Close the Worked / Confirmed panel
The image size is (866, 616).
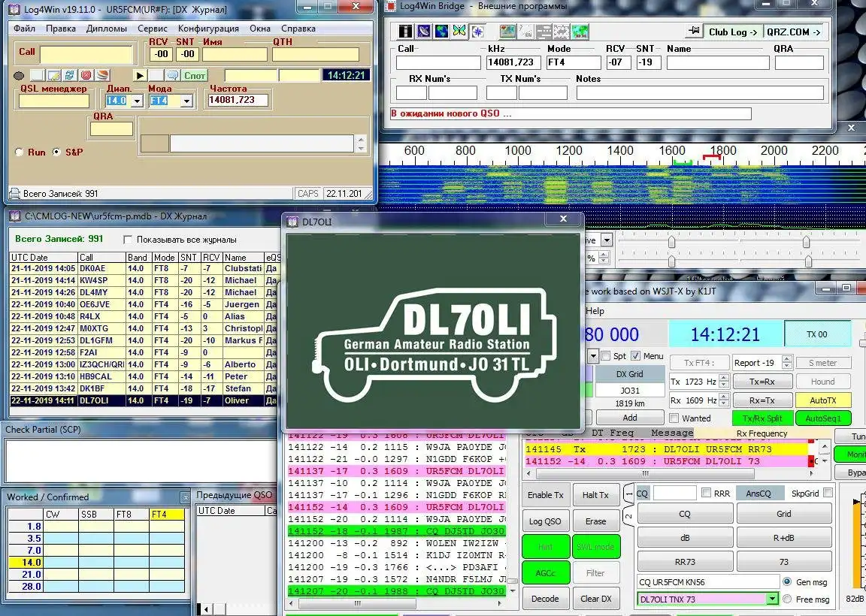click(x=186, y=497)
